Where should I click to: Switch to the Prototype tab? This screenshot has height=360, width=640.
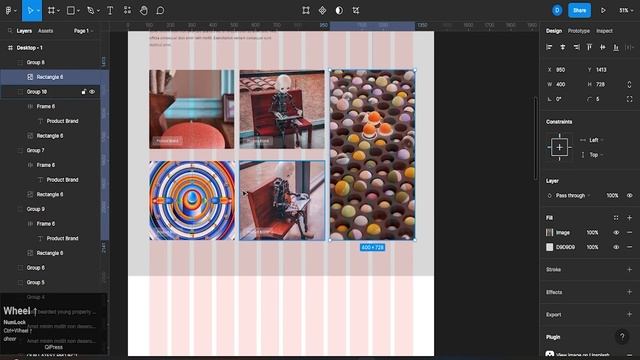point(579,31)
